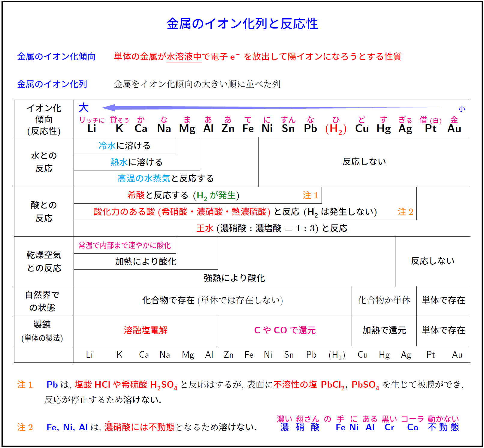Click the orange 注 2 marker inside the table
Viewport: 484px width, 448px height.
[406, 212]
